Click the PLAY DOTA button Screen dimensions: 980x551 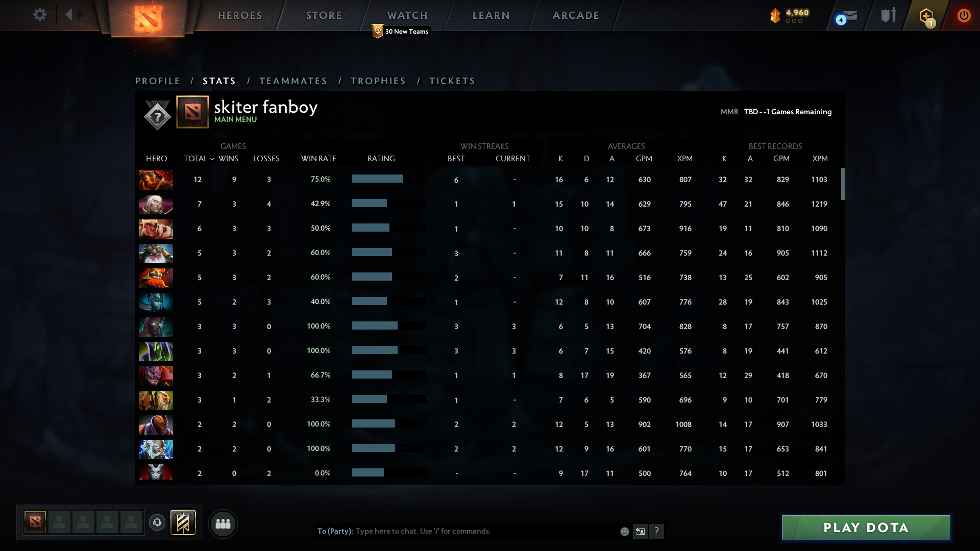click(865, 528)
